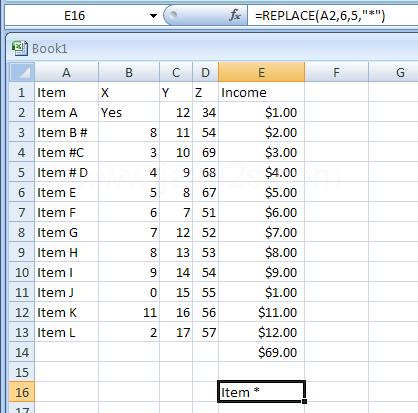Click the formula bar with REPLACE formula

point(333,16)
